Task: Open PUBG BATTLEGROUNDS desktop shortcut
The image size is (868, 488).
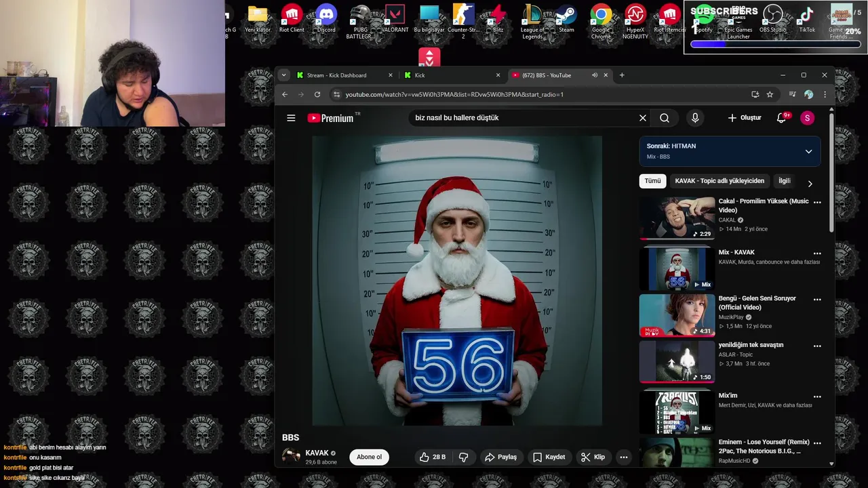Action: 360,22
